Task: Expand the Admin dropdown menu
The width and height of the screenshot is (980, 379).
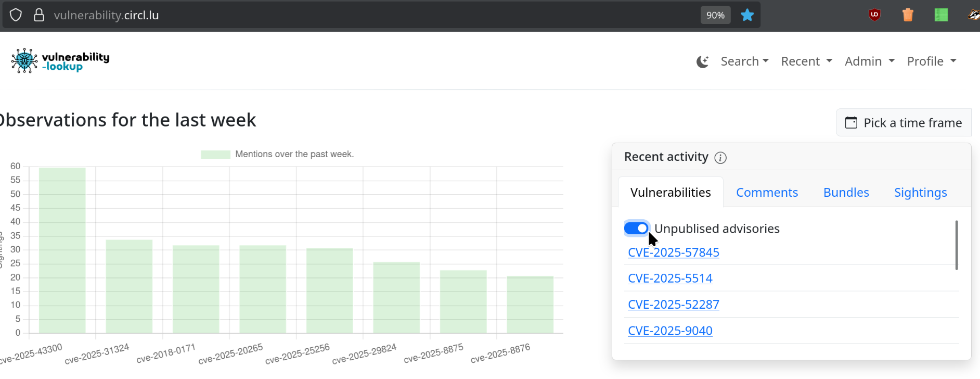Action: tap(869, 61)
